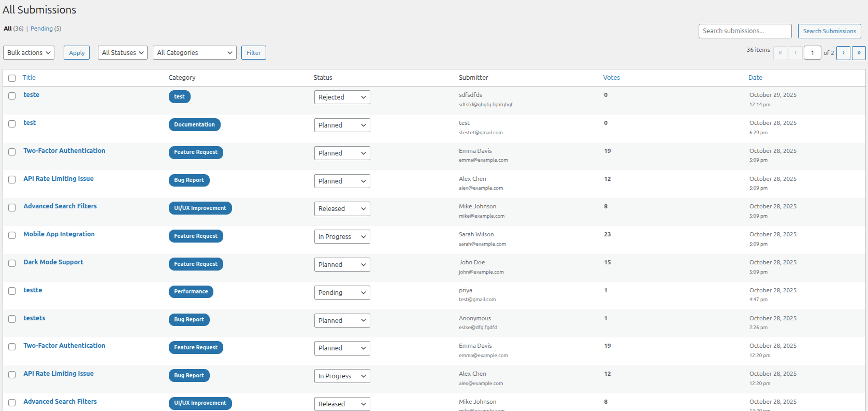Click the Feature Request badge for Dark Mode Support
This screenshot has width=868, height=411.
click(x=195, y=264)
